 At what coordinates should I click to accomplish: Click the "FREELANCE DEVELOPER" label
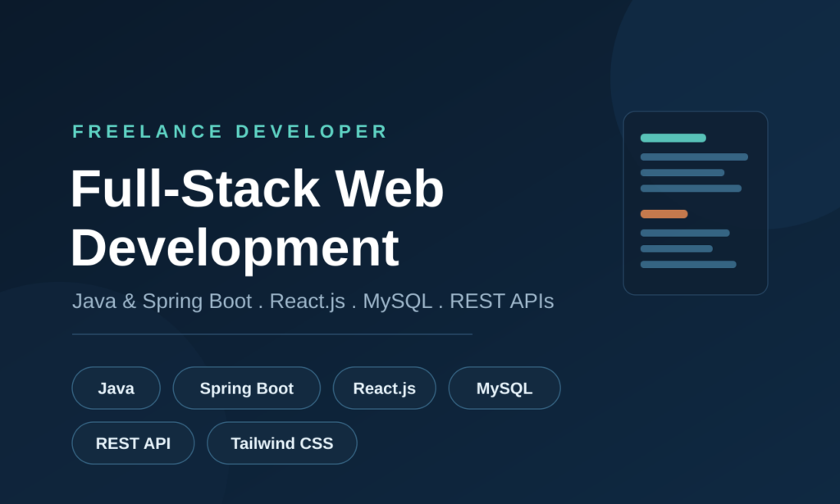pyautogui.click(x=230, y=131)
